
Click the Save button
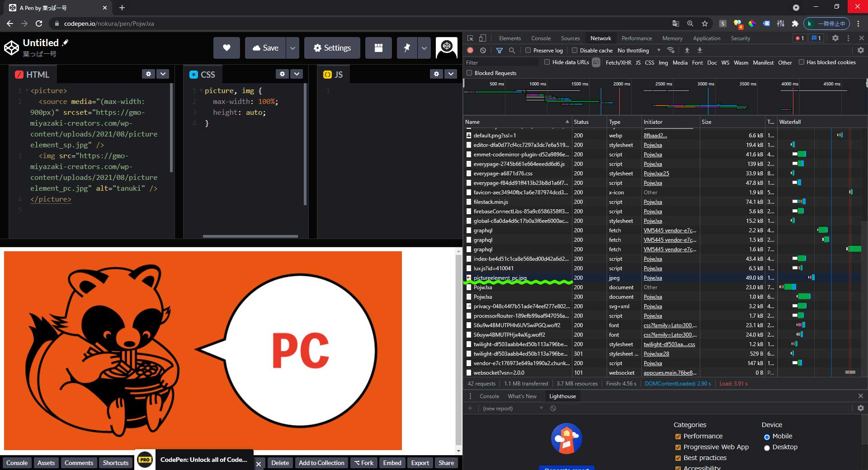click(265, 48)
